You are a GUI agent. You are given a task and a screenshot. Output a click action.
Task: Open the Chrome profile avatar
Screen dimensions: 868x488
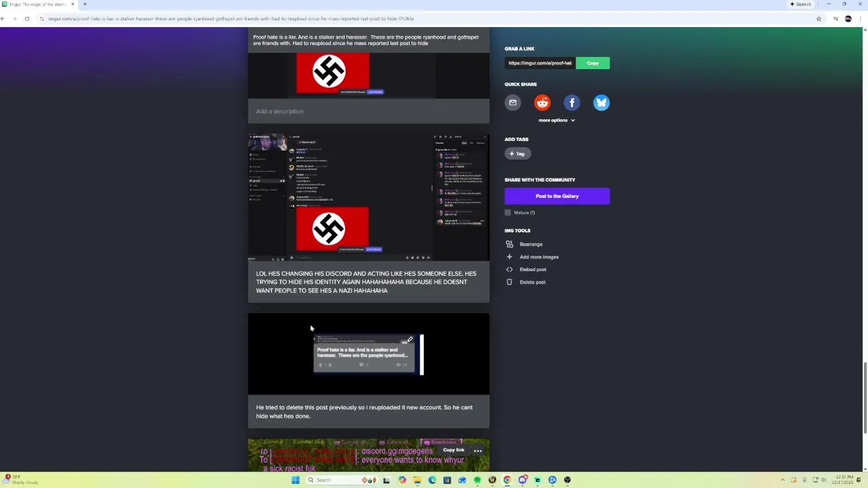click(848, 18)
